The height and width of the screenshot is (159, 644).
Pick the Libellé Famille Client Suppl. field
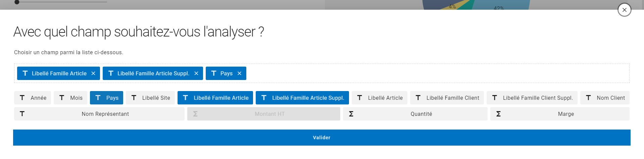[532, 98]
